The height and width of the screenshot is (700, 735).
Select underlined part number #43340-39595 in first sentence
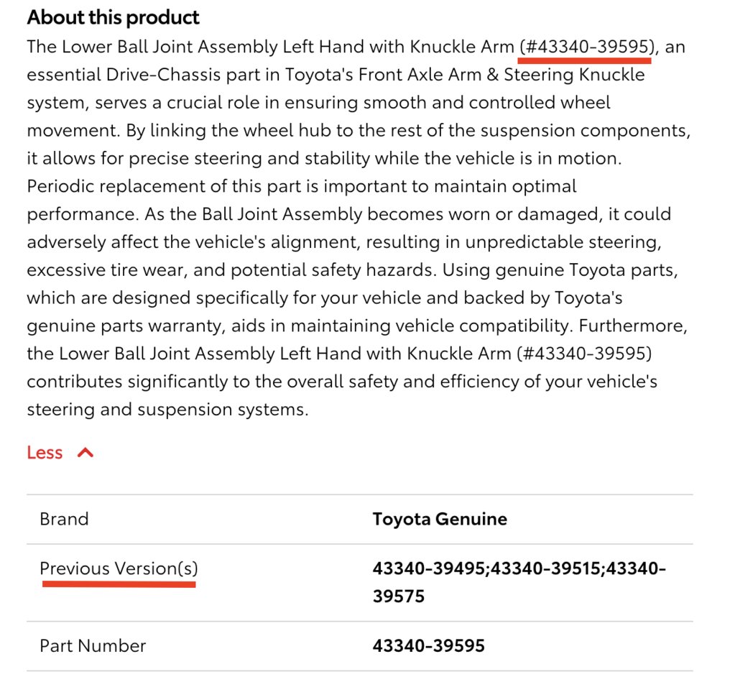586,47
